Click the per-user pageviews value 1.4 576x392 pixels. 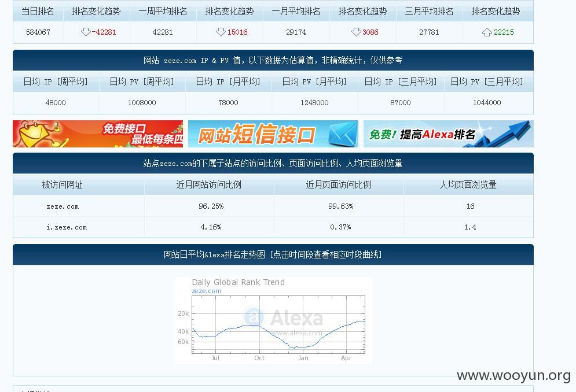pos(470,227)
